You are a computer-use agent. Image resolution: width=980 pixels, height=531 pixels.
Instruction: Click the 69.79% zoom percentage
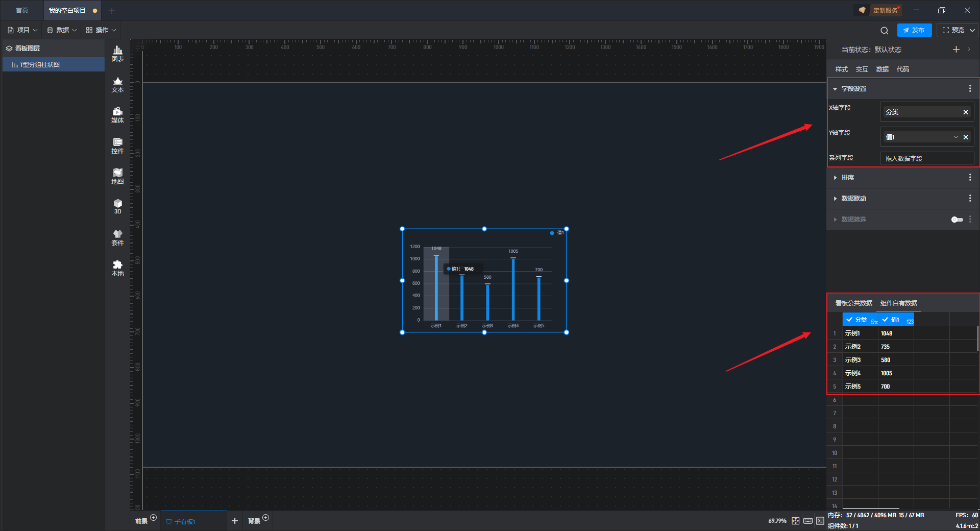pyautogui.click(x=777, y=521)
